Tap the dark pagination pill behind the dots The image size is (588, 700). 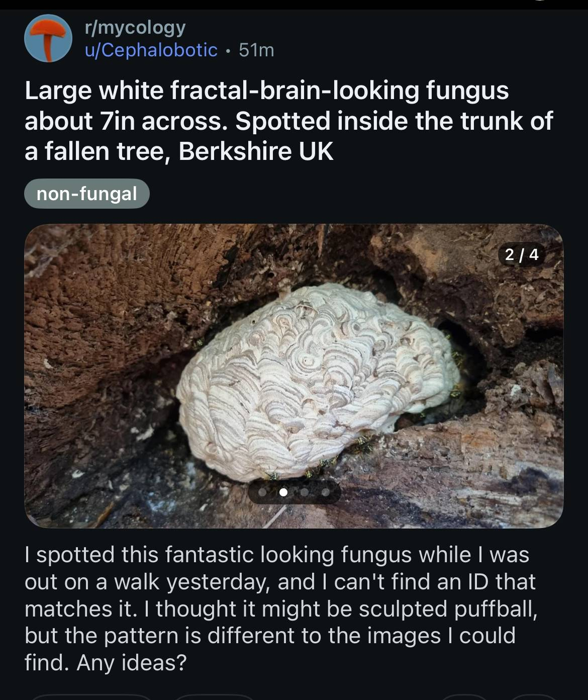(294, 492)
